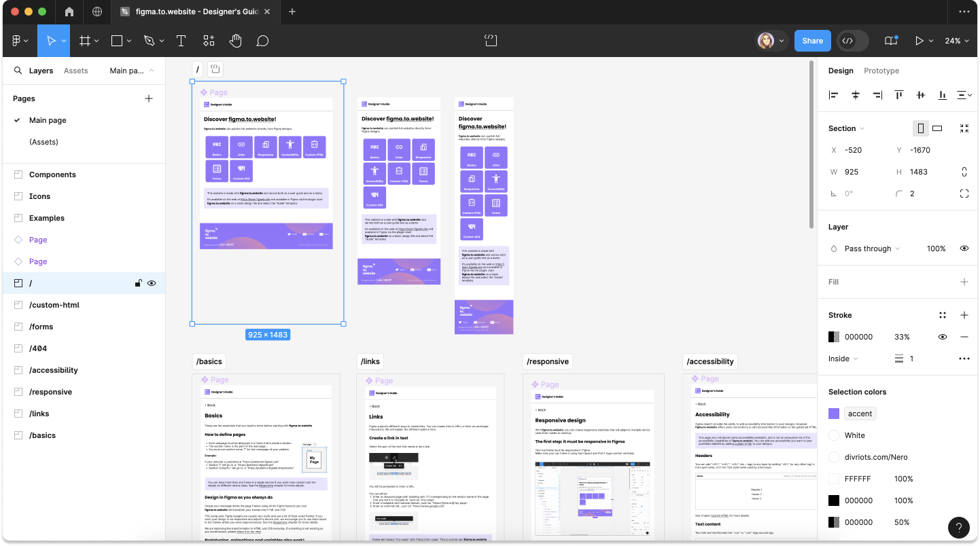Open a new tab with plus
The image size is (980, 546).
click(x=292, y=12)
